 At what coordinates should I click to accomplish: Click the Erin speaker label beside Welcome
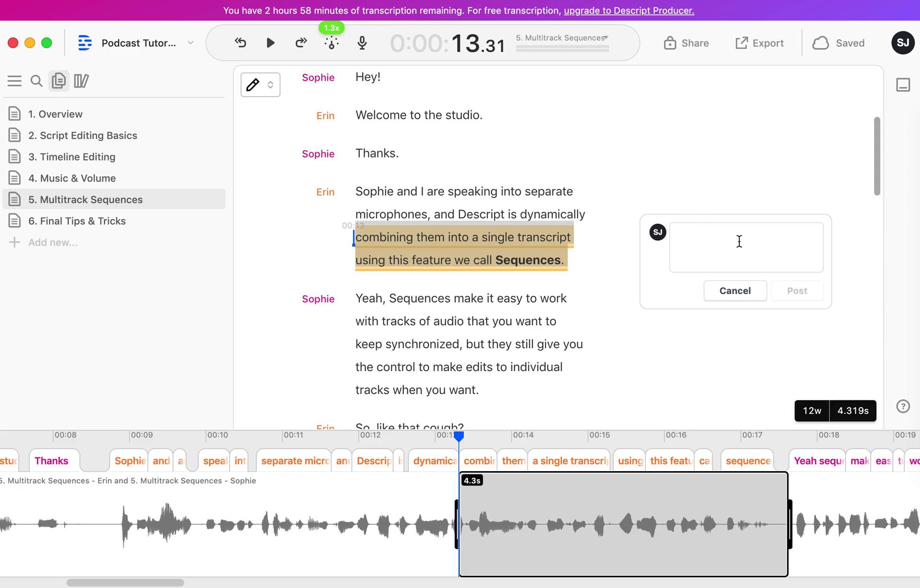click(x=325, y=116)
